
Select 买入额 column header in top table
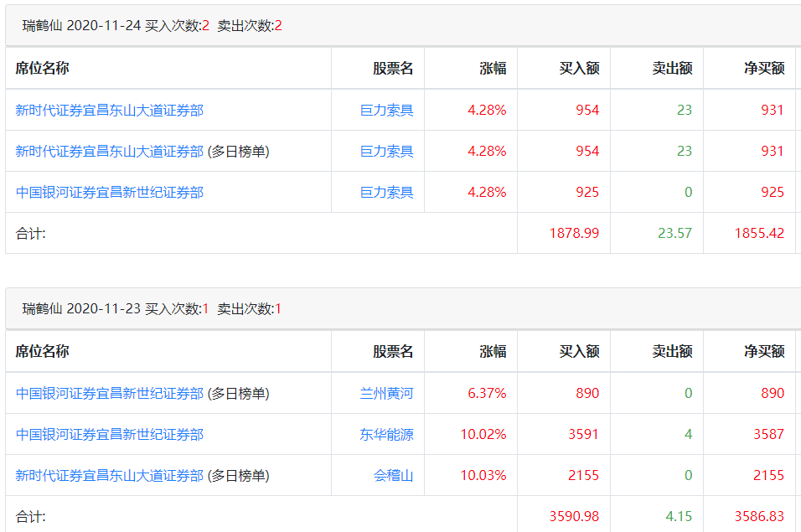point(579,68)
